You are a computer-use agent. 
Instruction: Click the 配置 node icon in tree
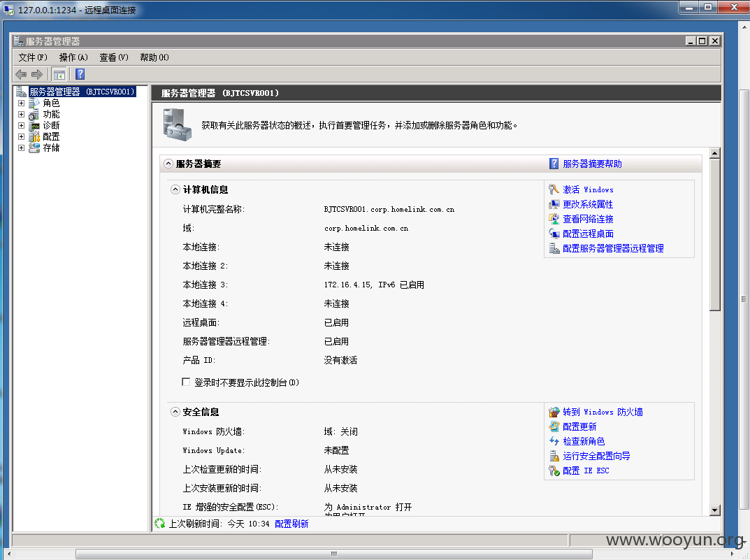point(34,137)
